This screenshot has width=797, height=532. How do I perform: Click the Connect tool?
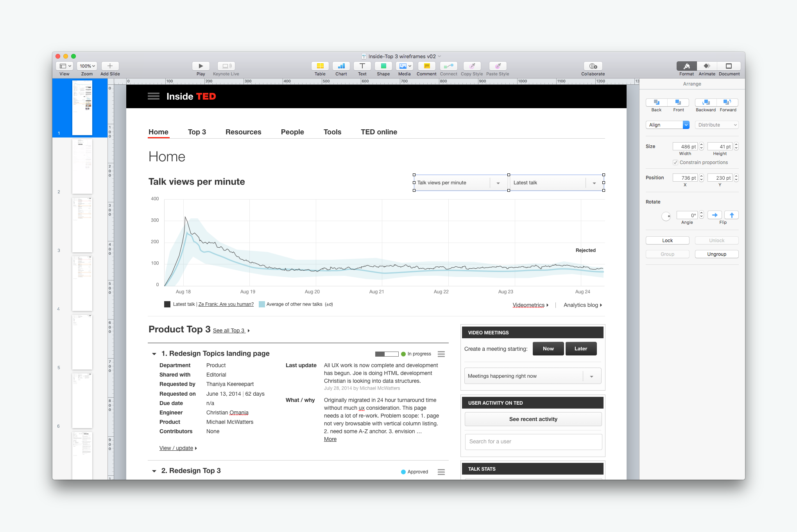click(x=449, y=66)
